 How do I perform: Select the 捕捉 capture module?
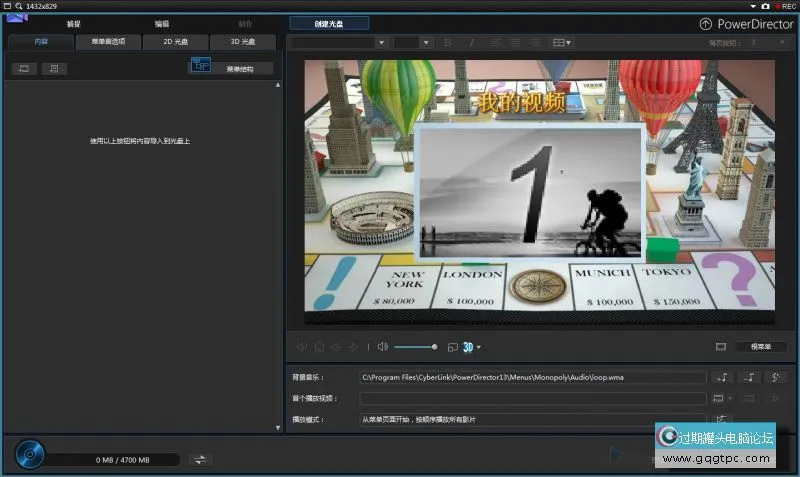pos(74,23)
